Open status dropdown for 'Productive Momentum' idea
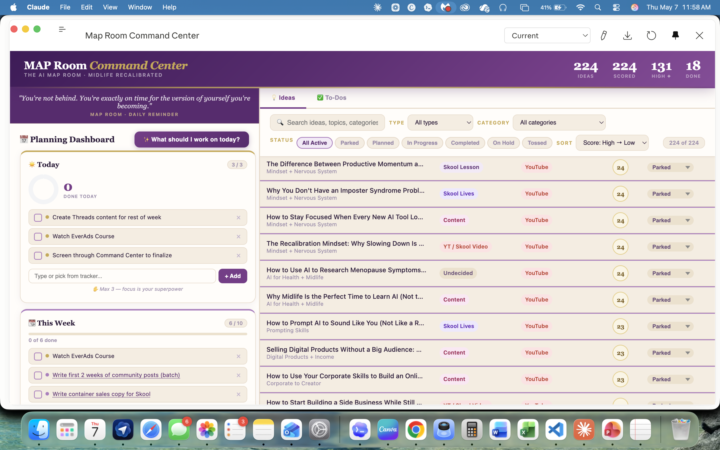The image size is (720, 450). (x=670, y=167)
